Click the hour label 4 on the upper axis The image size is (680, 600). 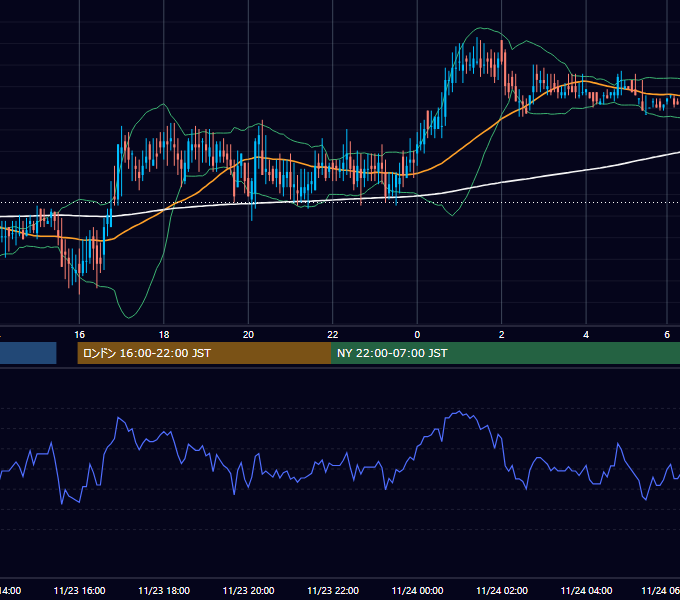point(586,335)
